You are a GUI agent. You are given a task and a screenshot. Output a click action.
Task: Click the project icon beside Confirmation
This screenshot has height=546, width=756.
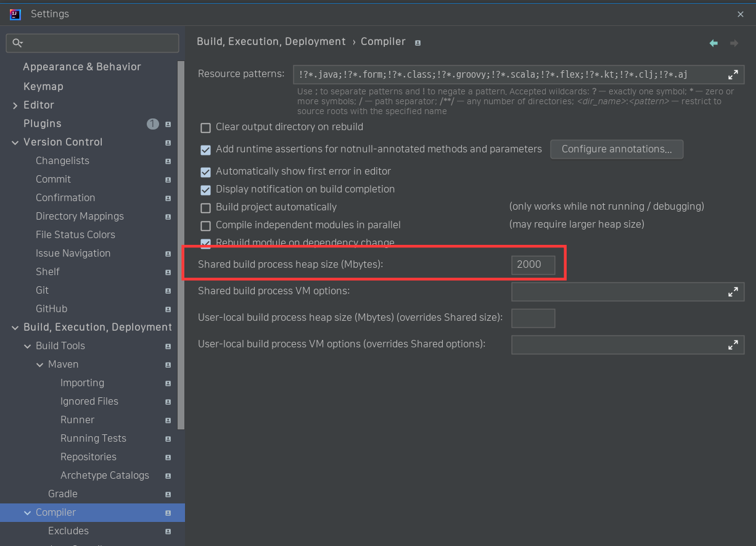pos(168,198)
